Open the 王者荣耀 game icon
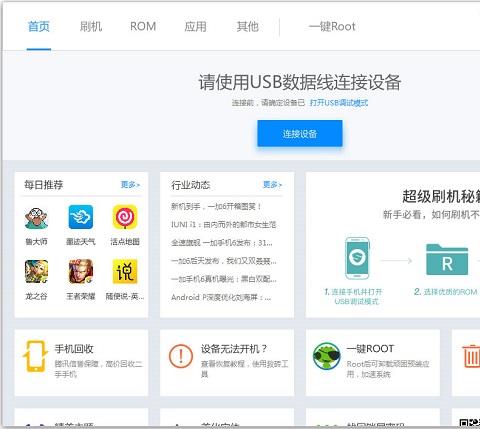 (x=80, y=271)
